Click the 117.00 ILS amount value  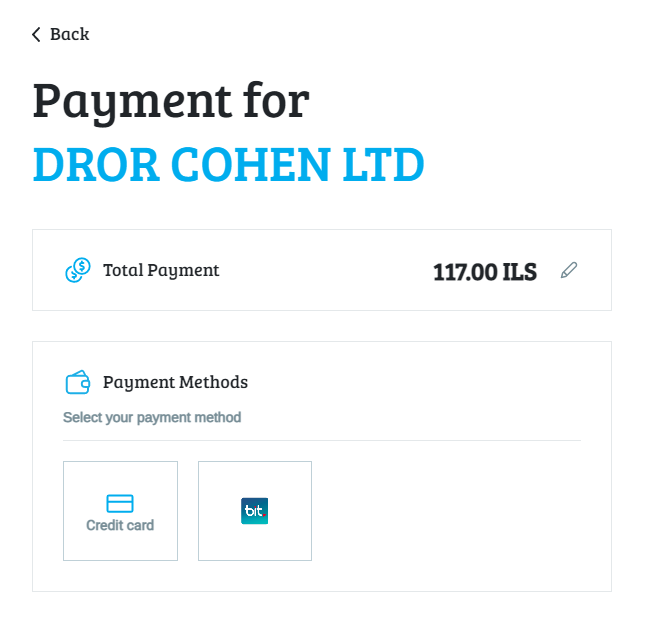coord(485,272)
